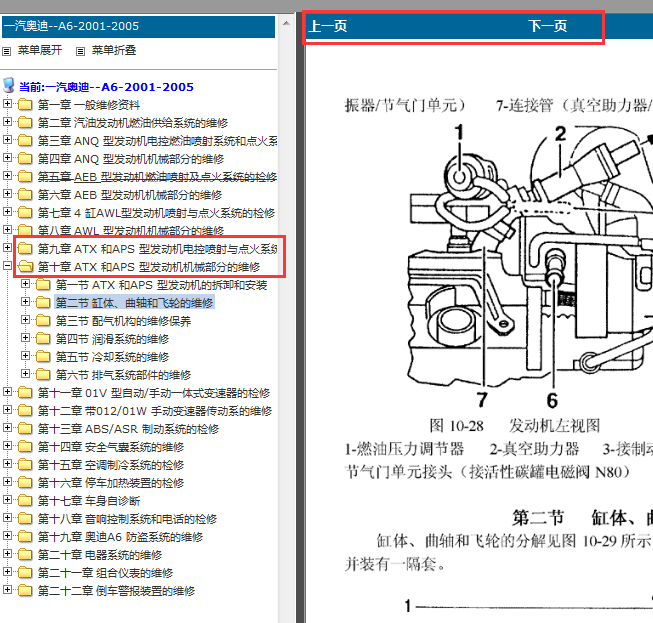Select 第二十二章 倒车警报装置的维修
The width and height of the screenshot is (653, 623).
click(x=116, y=591)
